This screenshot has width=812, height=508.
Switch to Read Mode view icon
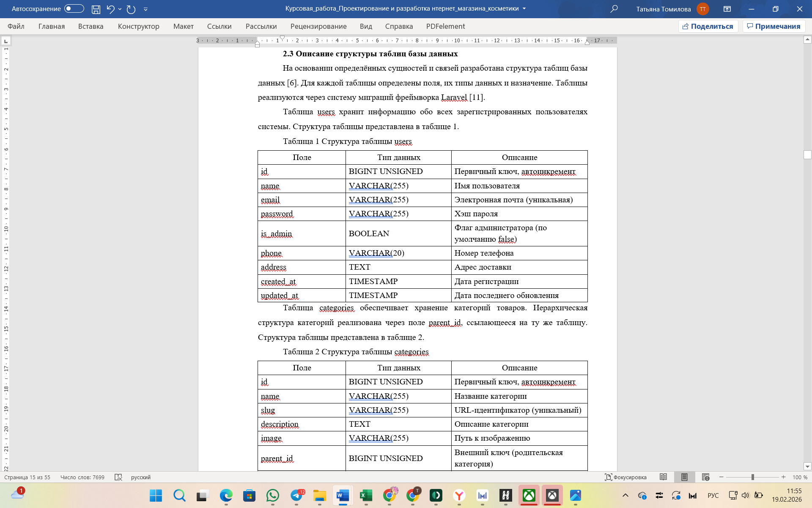[663, 477]
